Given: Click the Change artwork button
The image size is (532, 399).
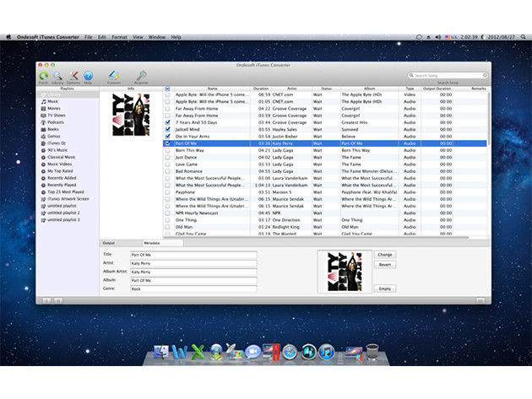Looking at the screenshot, I should coord(385,255).
